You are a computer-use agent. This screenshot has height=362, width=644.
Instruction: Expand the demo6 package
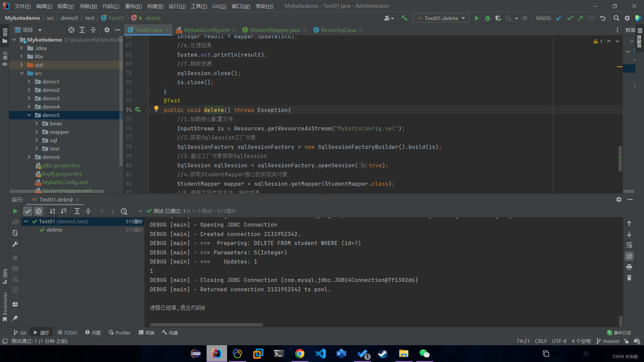29,157
